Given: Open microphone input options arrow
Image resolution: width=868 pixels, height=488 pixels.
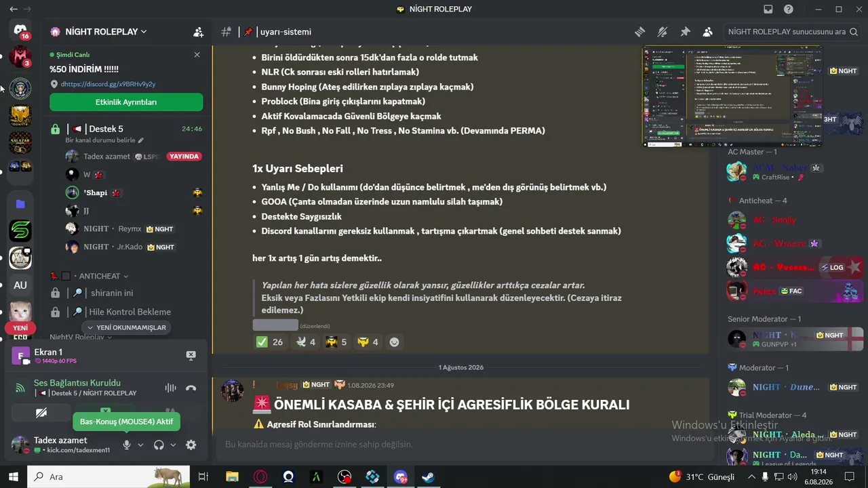Looking at the screenshot, I should [140, 445].
